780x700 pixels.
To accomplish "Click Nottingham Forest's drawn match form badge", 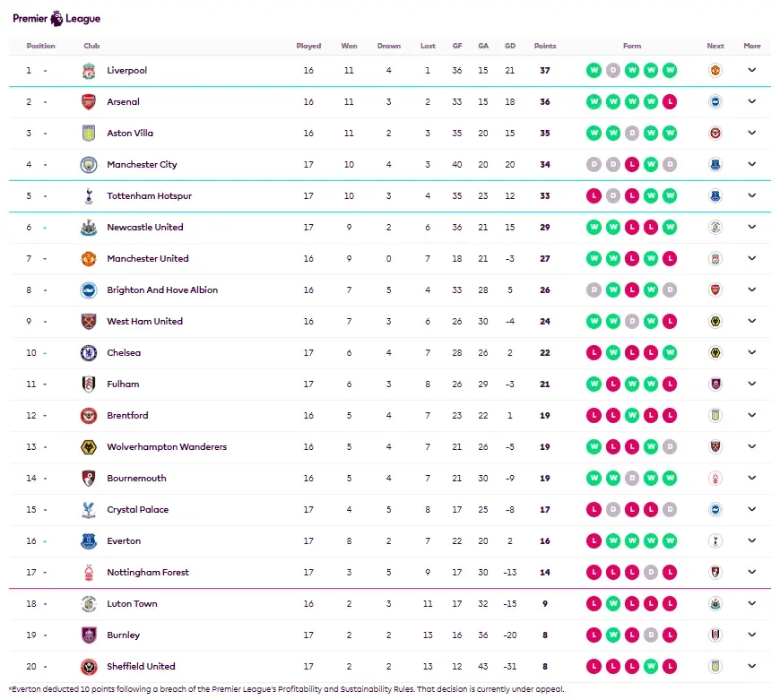I will (x=651, y=572).
